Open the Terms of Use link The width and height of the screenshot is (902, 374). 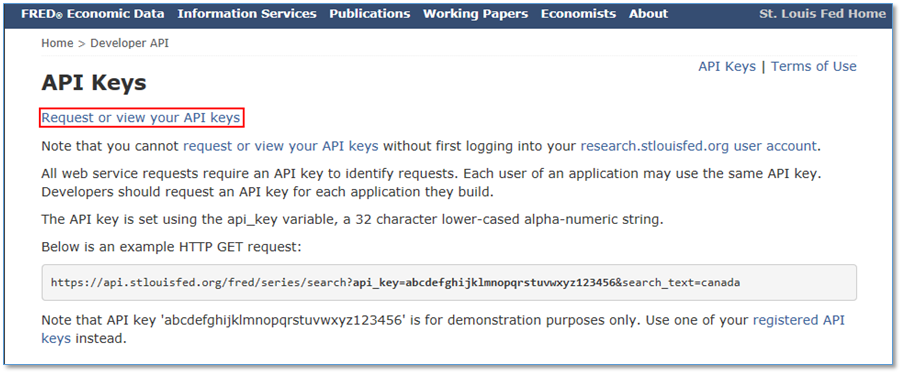pyautogui.click(x=814, y=67)
